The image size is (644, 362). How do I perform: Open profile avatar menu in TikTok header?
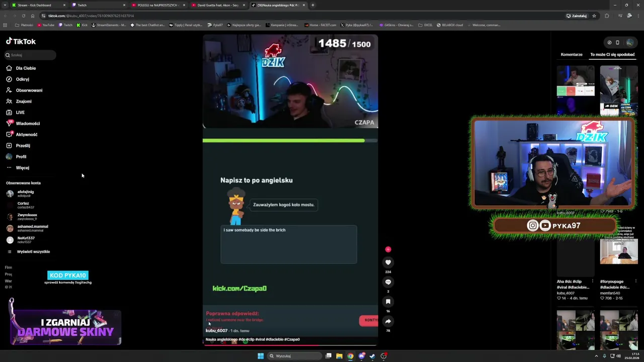click(x=630, y=42)
